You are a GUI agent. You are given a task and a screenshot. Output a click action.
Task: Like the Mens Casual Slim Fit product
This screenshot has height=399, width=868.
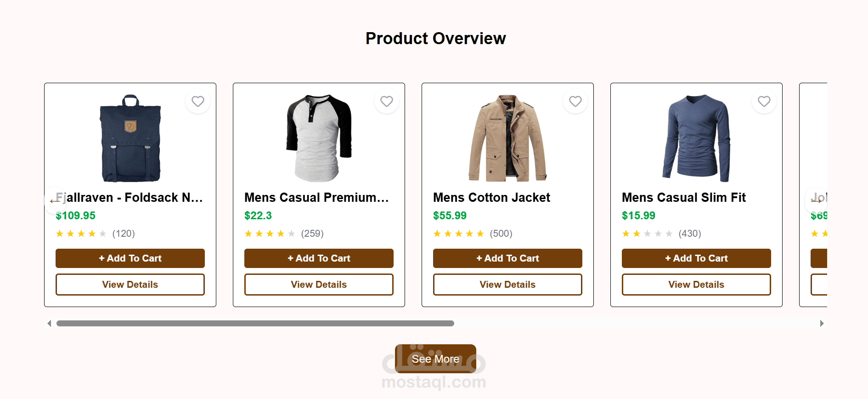[x=764, y=101]
